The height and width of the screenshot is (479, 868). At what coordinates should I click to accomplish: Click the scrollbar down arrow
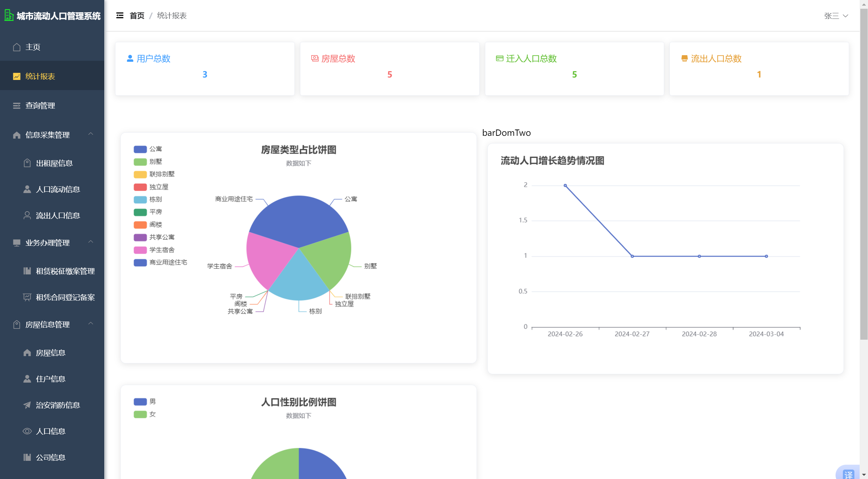864,475
